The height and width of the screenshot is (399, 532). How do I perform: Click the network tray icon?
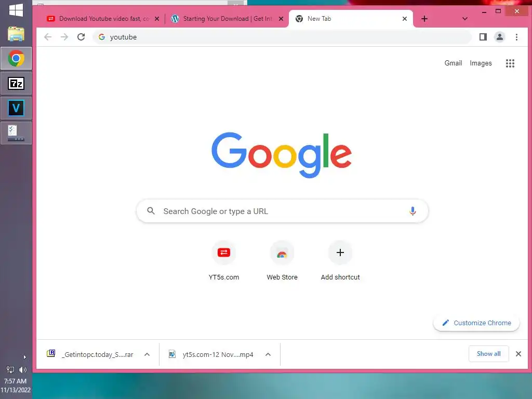pyautogui.click(x=10, y=369)
